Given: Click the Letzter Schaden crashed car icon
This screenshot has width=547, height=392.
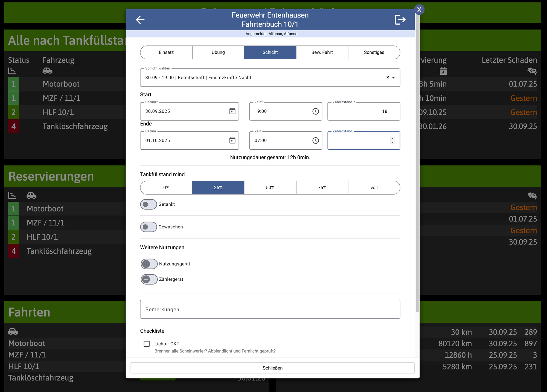Looking at the screenshot, I should (532, 71).
